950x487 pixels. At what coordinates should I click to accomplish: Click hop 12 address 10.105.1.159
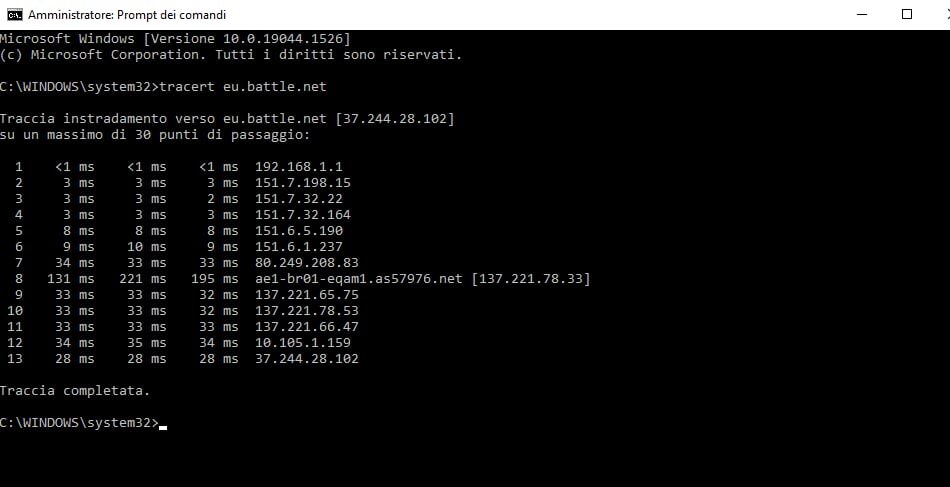point(303,343)
